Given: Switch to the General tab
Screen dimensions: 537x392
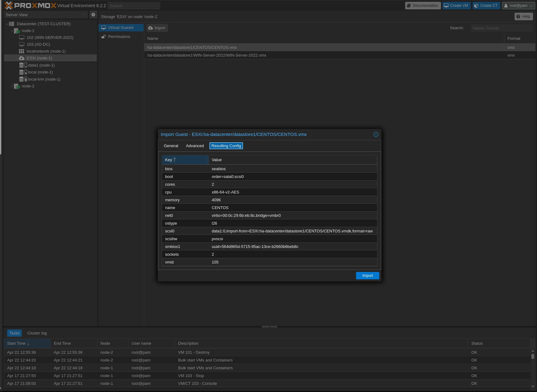Looking at the screenshot, I should point(171,146).
